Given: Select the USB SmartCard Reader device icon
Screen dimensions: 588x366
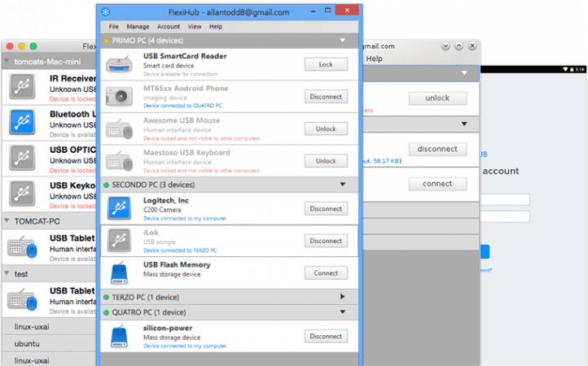Looking at the screenshot, I should (119, 64).
